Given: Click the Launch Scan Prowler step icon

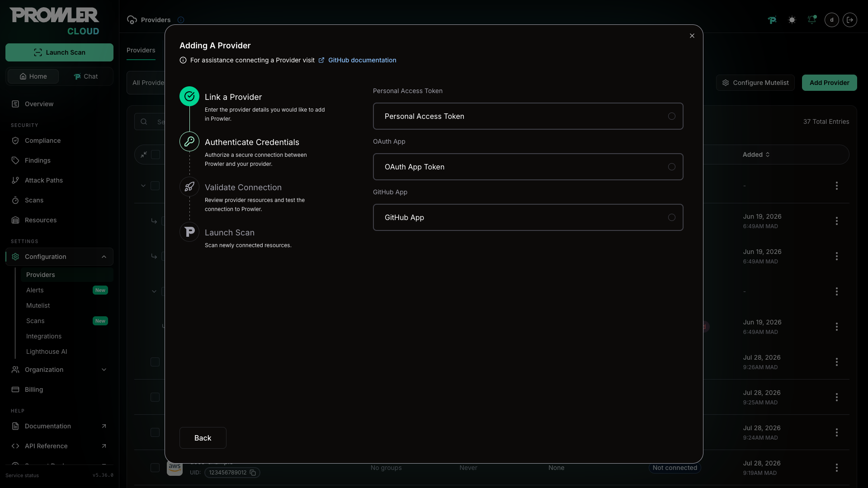Looking at the screenshot, I should [x=189, y=232].
